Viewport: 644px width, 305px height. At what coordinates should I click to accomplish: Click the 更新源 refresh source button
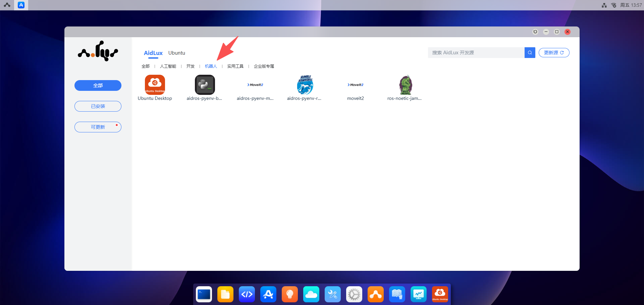pyautogui.click(x=554, y=53)
